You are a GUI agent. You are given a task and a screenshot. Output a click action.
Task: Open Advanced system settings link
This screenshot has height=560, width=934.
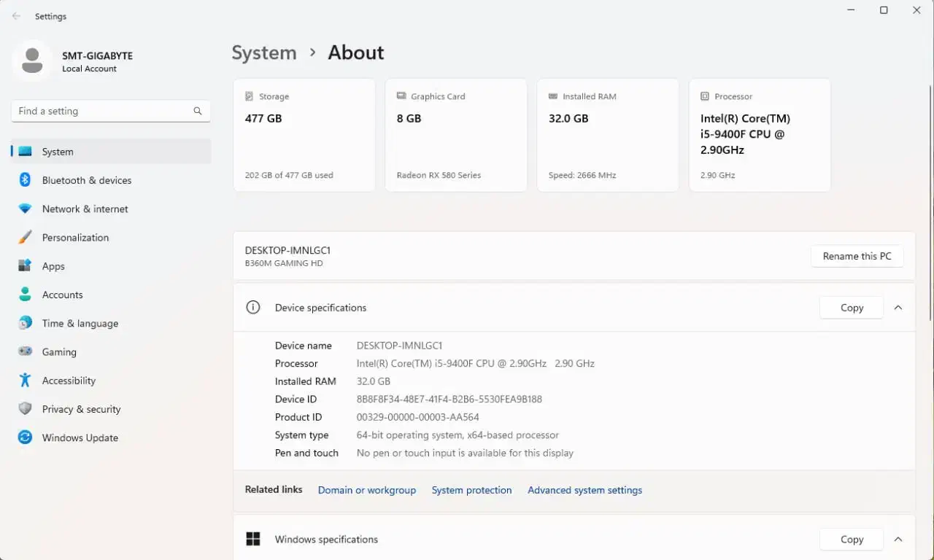584,490
